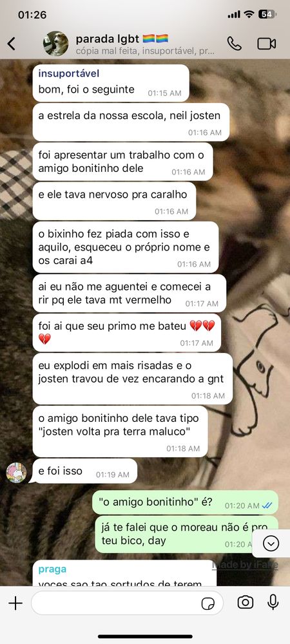Jump to latest messages with down chevron button

[x=271, y=544]
